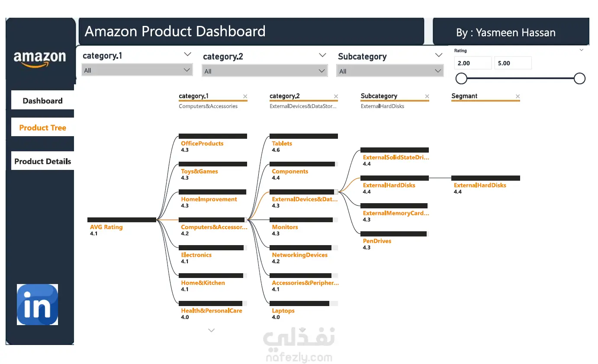Click the minimum rating 2.00 field
The image size is (598, 364).
point(473,63)
